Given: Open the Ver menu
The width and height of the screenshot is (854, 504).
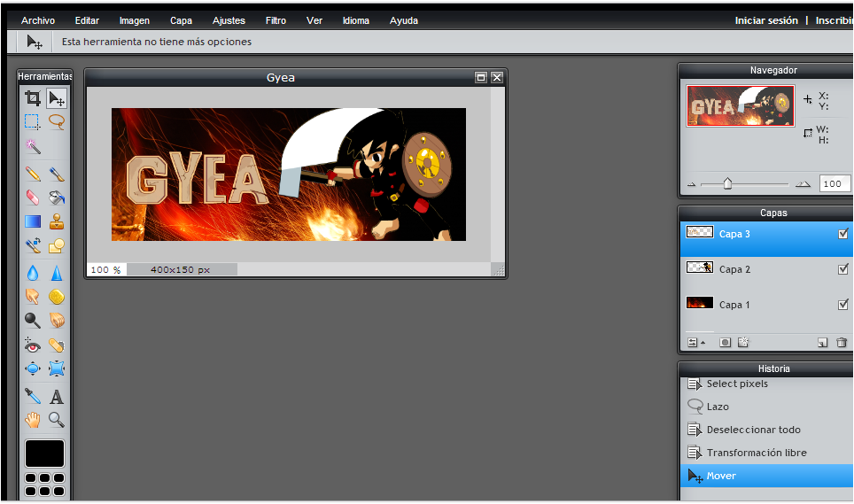Looking at the screenshot, I should tap(314, 20).
